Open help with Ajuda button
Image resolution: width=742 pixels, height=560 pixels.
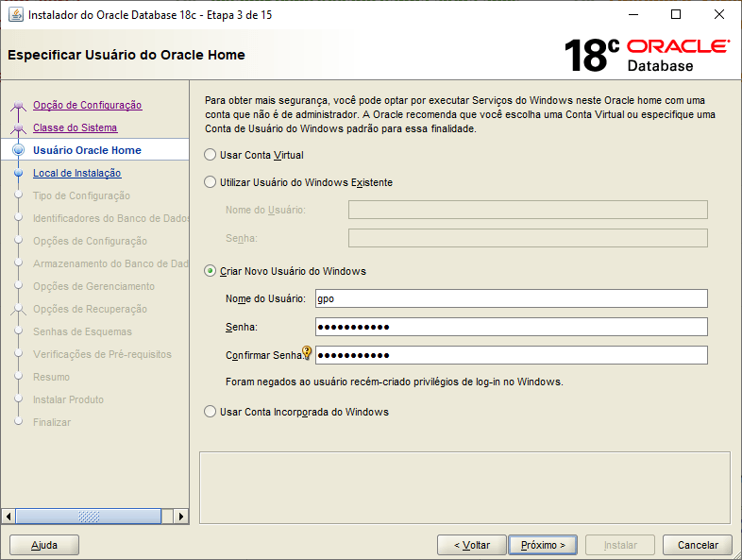(x=44, y=545)
